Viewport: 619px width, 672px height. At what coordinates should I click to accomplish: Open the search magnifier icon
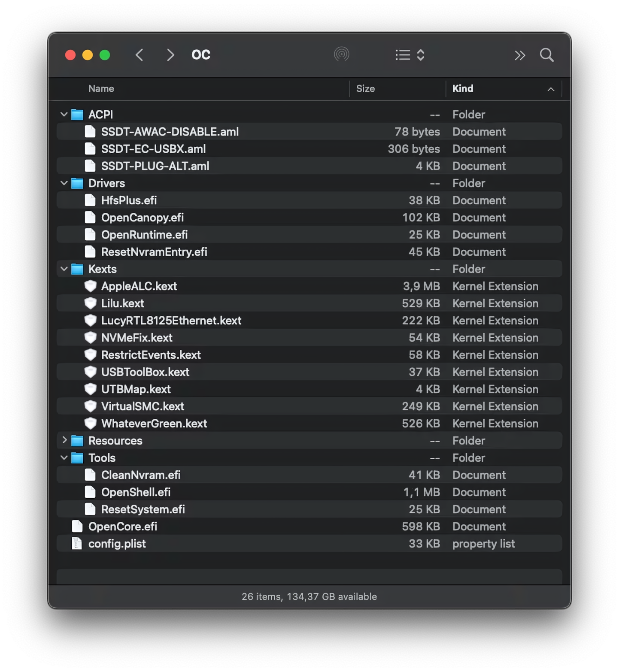coord(546,55)
